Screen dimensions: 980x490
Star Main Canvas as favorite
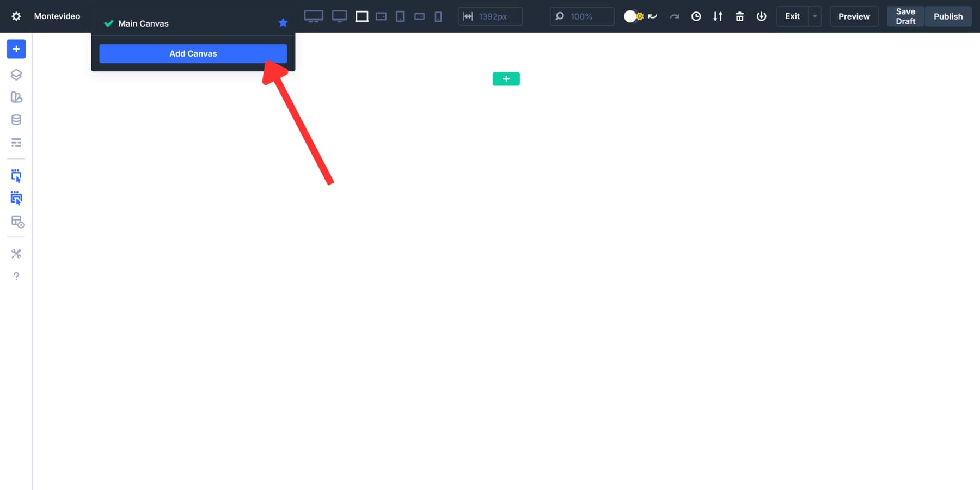(x=283, y=23)
